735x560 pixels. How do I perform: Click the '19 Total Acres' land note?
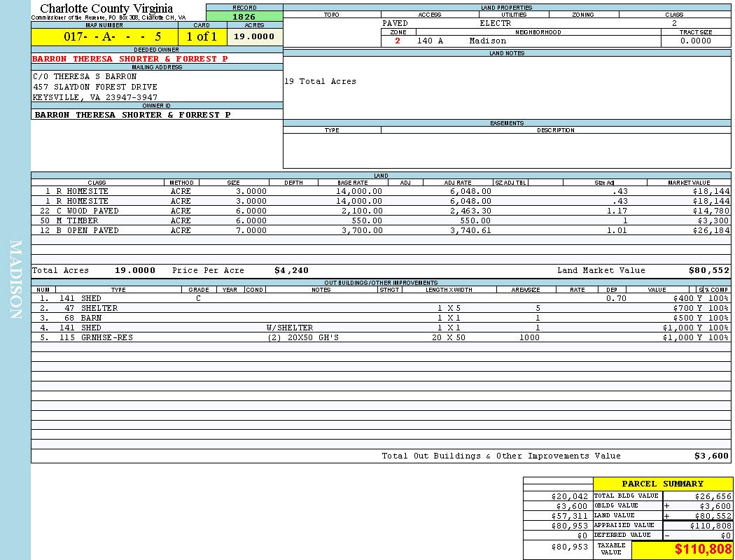321,82
